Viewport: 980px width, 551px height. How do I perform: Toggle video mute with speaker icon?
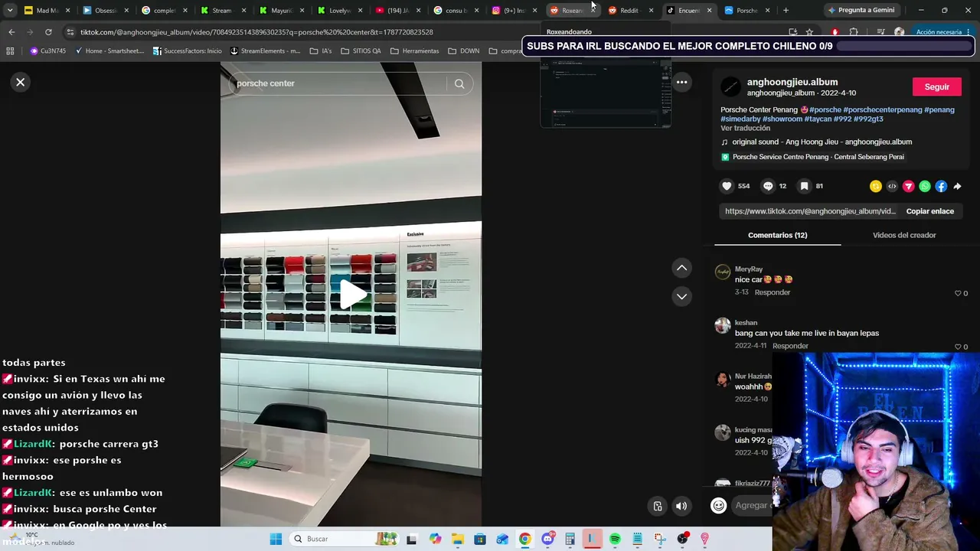681,506
